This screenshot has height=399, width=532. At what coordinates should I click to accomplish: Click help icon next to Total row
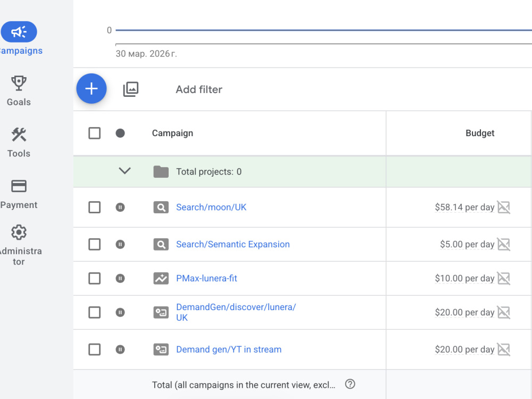coord(350,384)
